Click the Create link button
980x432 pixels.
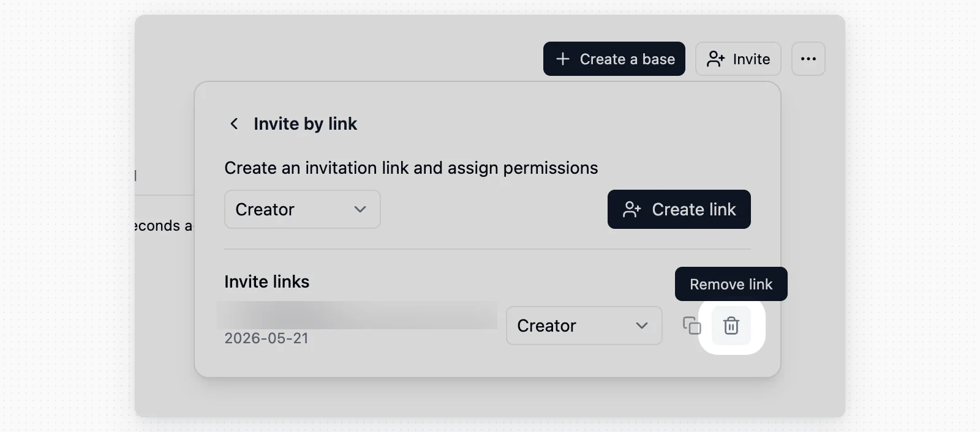click(x=679, y=209)
